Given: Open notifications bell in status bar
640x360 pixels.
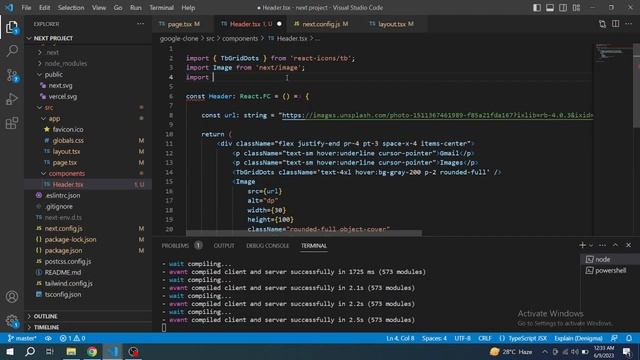Looking at the screenshot, I should pos(629,338).
